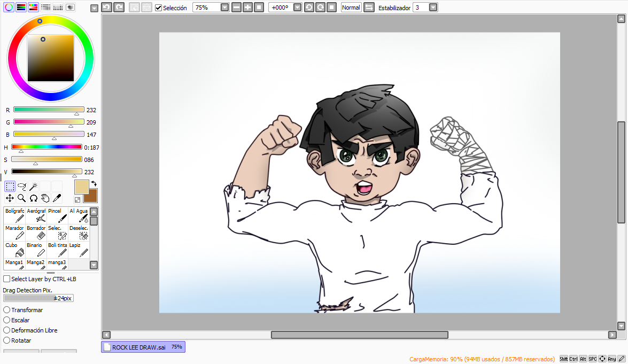Screen dimensions: 628x364
Task: Select the rectangular Selection tool
Action: pos(10,186)
